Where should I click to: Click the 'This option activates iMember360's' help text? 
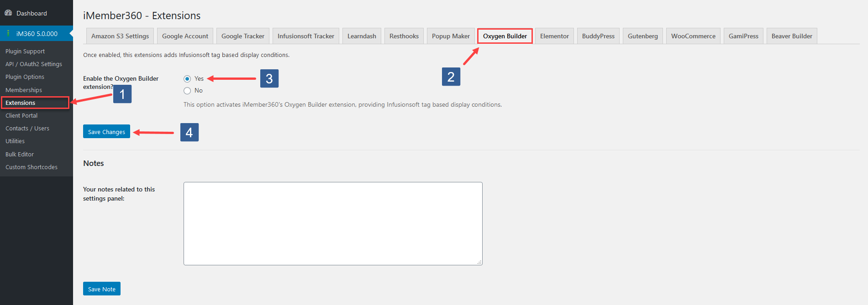tap(342, 104)
